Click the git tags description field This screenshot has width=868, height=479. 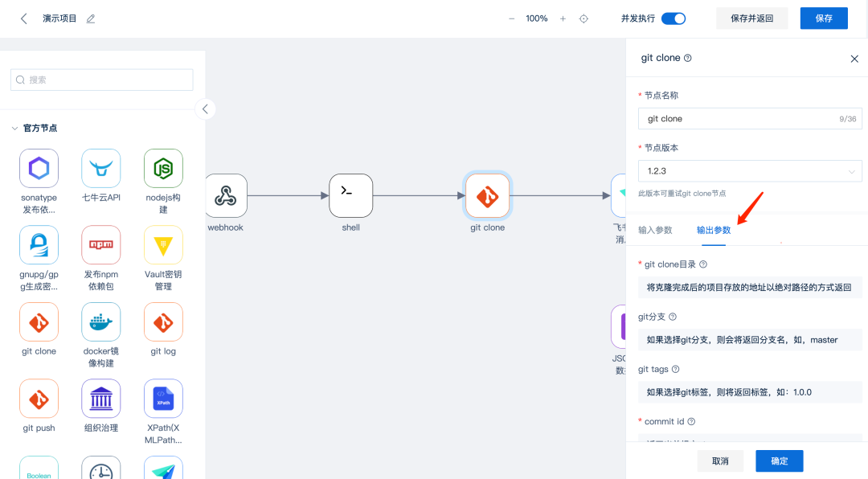[750, 392]
